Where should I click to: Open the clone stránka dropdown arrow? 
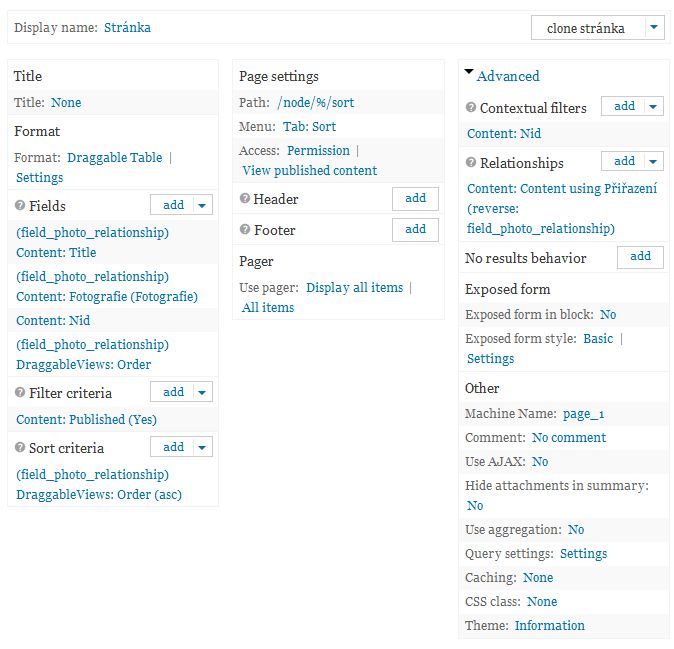654,28
